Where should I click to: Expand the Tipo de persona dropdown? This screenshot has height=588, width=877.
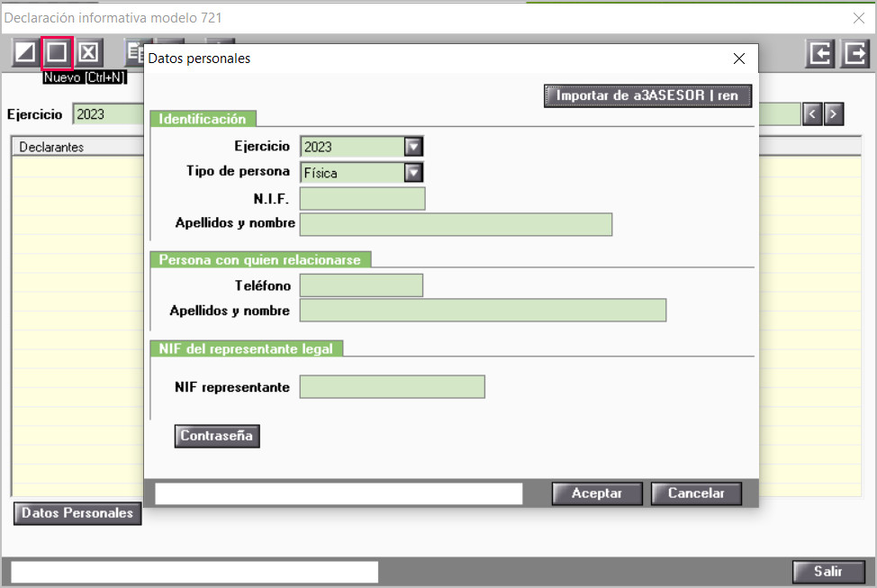pyautogui.click(x=413, y=172)
